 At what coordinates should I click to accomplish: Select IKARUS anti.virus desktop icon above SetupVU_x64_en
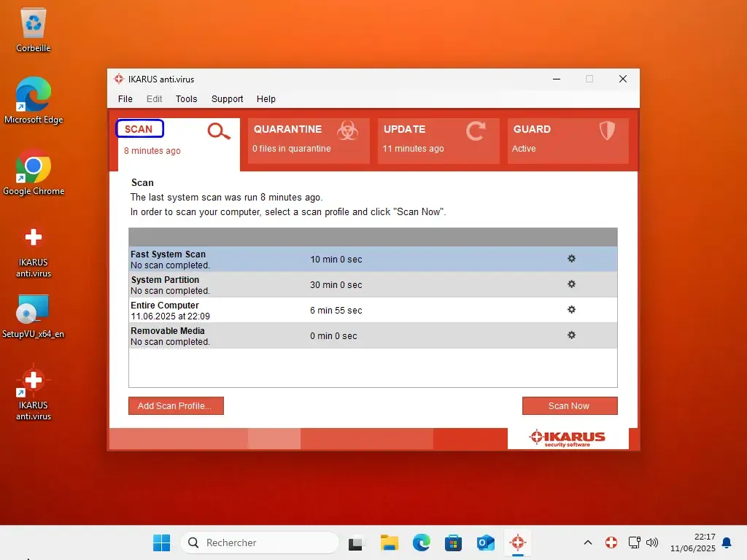click(x=34, y=251)
